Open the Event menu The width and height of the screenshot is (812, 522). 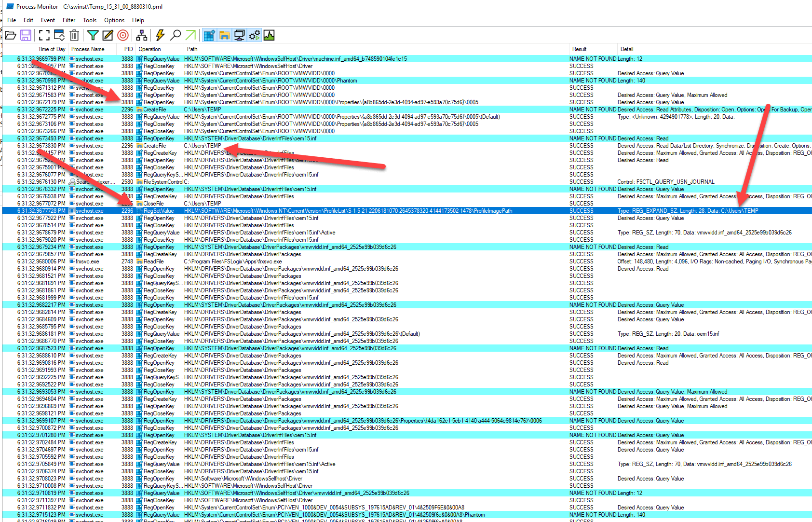48,20
